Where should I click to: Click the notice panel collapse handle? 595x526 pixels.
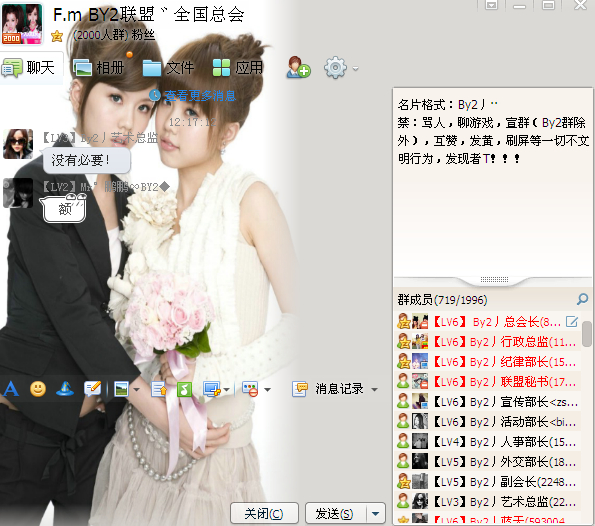coord(494,280)
